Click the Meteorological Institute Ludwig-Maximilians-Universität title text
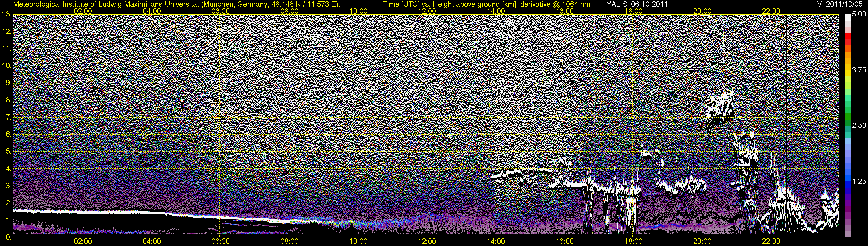Screen dimensions: 868x246 click(176, 4)
